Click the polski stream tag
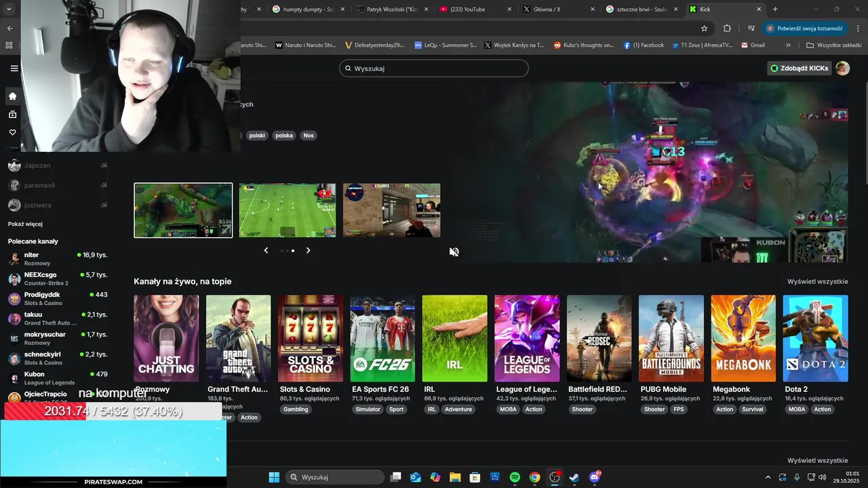This screenshot has width=868, height=488. click(257, 136)
